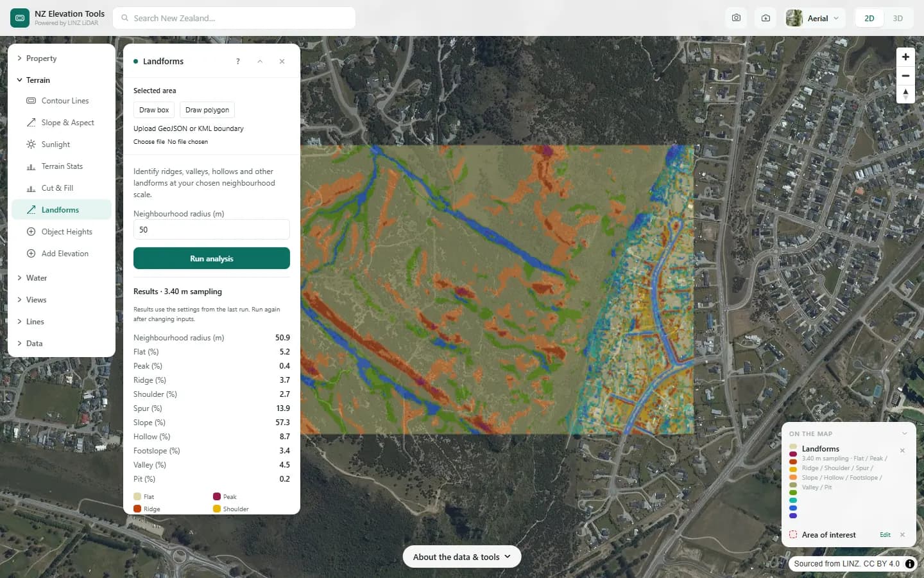The width and height of the screenshot is (924, 578).
Task: Remove Landforms layer from On The Map
Action: pos(902,450)
